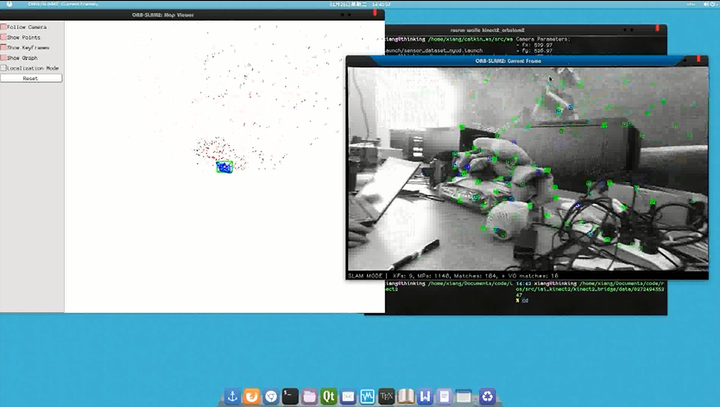The image size is (720, 407).
Task: Click the 'cd' command prompt in the terminal
Action: 525,300
